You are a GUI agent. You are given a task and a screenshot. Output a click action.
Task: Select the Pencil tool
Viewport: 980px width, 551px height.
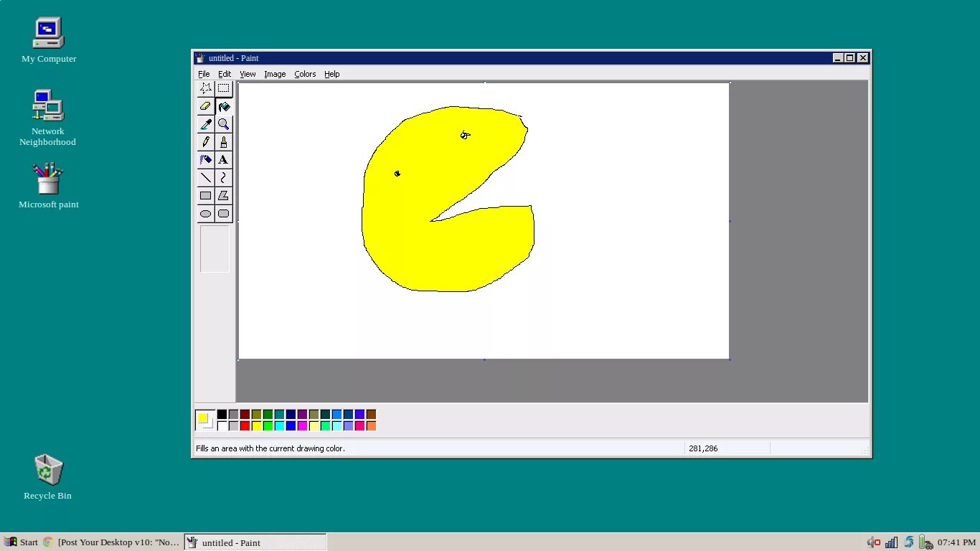click(x=206, y=142)
